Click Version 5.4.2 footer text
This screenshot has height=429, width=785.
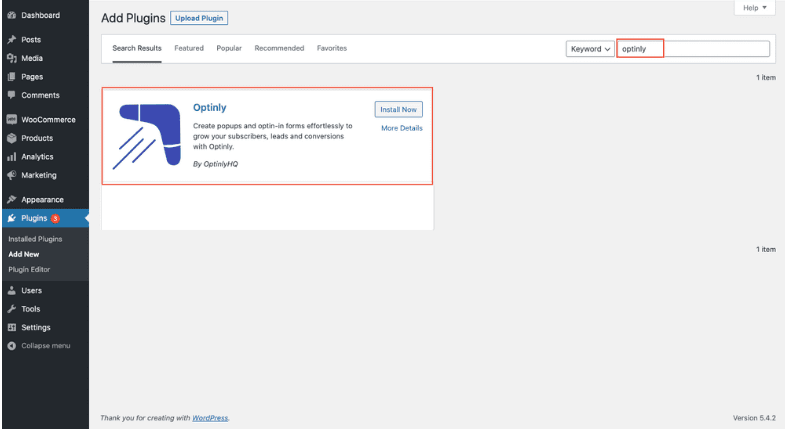[x=754, y=418]
